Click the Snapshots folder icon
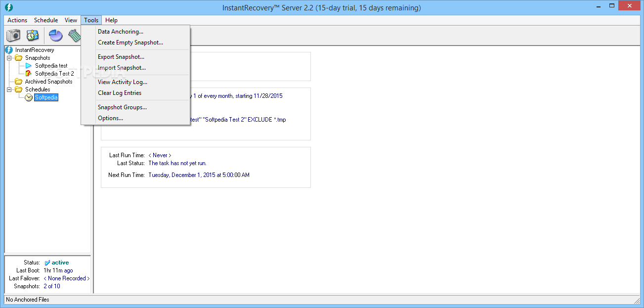644x308 pixels. [19, 58]
